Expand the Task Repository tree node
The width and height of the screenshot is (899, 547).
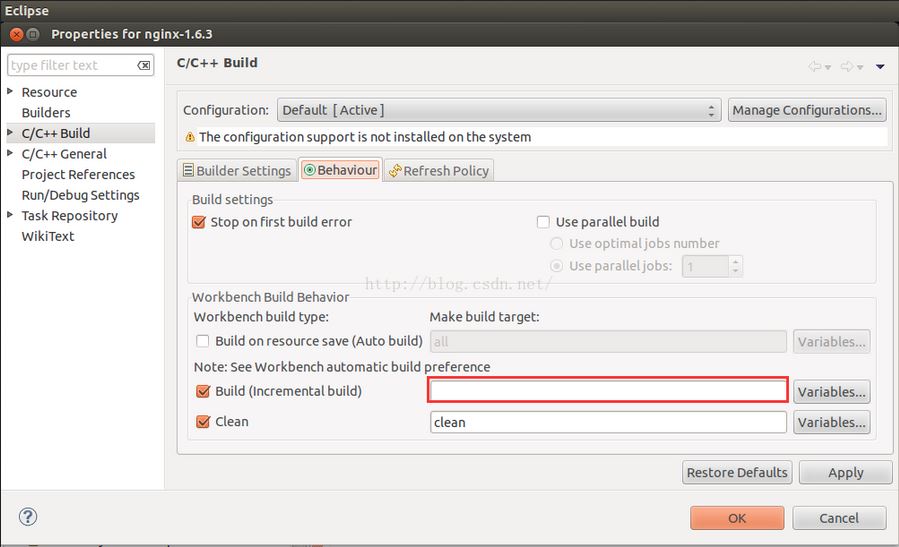pyautogui.click(x=10, y=215)
